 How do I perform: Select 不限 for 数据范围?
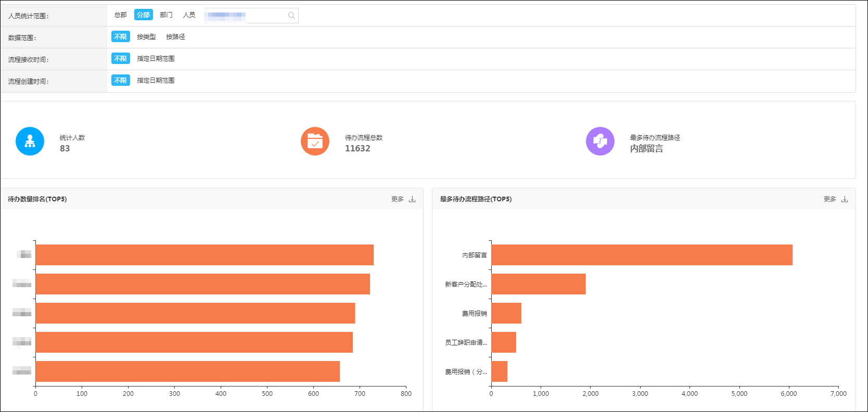(x=120, y=37)
